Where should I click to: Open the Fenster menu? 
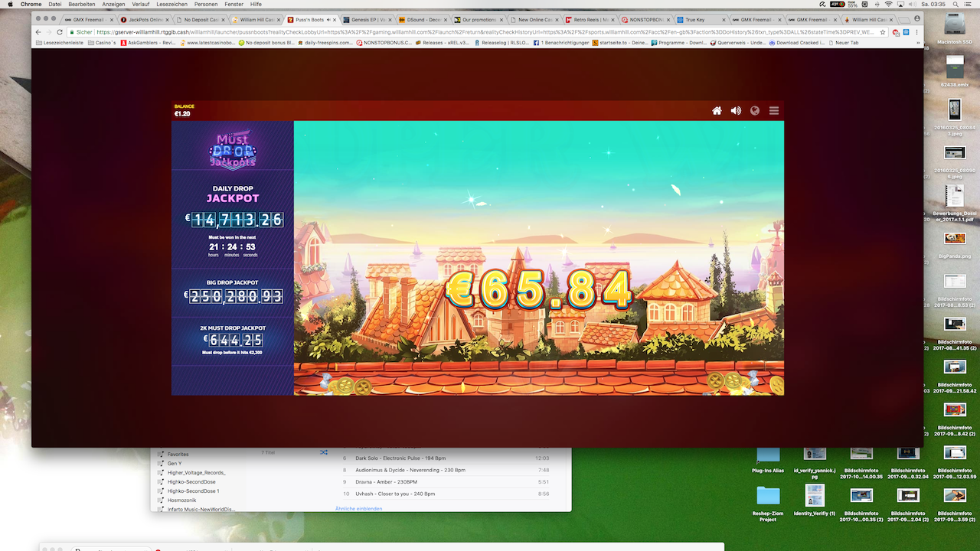(x=234, y=4)
